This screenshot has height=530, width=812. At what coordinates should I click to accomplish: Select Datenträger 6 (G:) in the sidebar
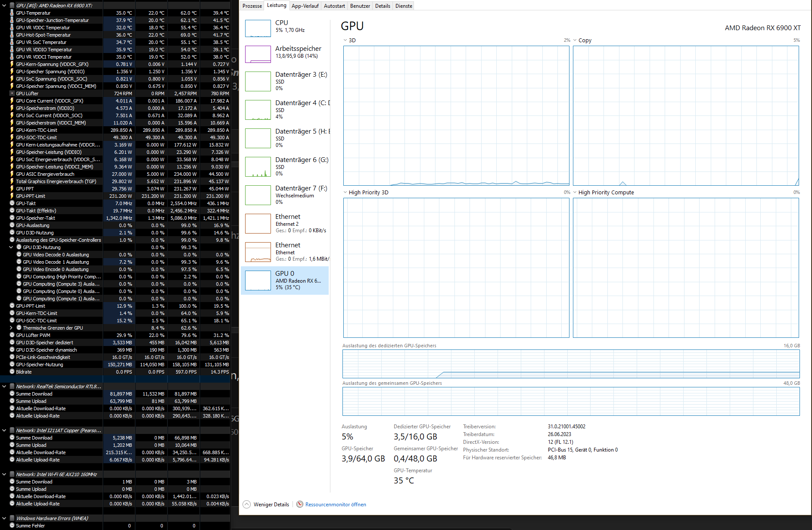point(285,166)
